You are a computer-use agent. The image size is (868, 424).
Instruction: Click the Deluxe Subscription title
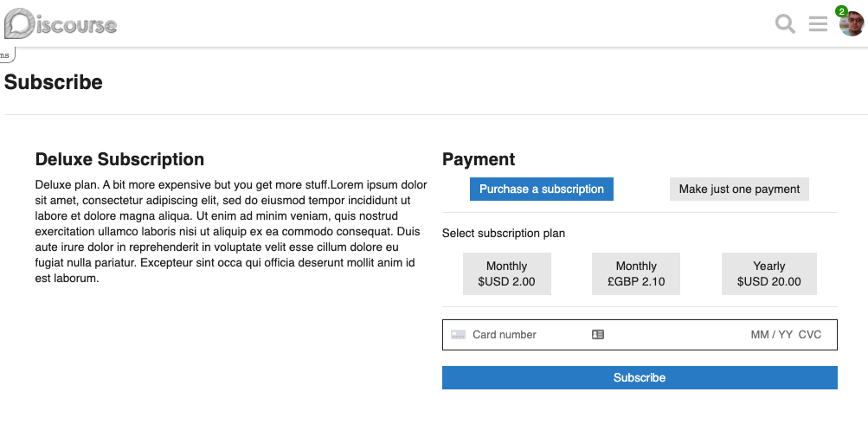tap(119, 159)
